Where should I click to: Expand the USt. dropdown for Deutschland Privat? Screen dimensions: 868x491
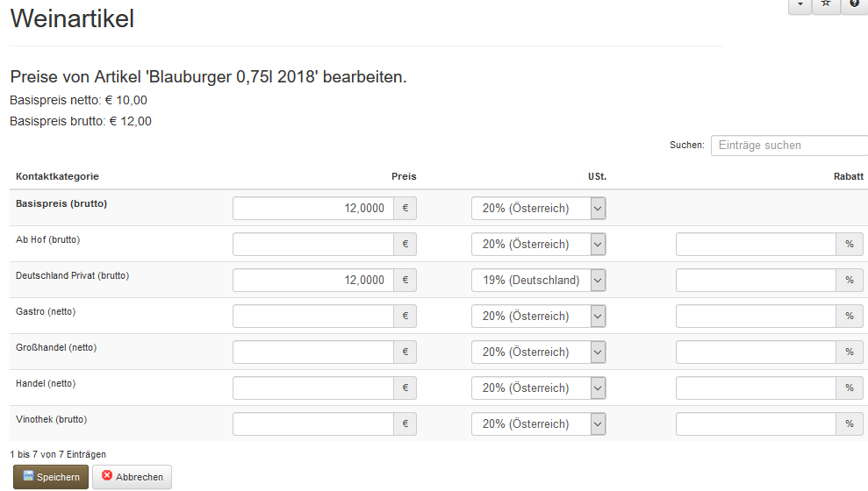click(x=538, y=281)
